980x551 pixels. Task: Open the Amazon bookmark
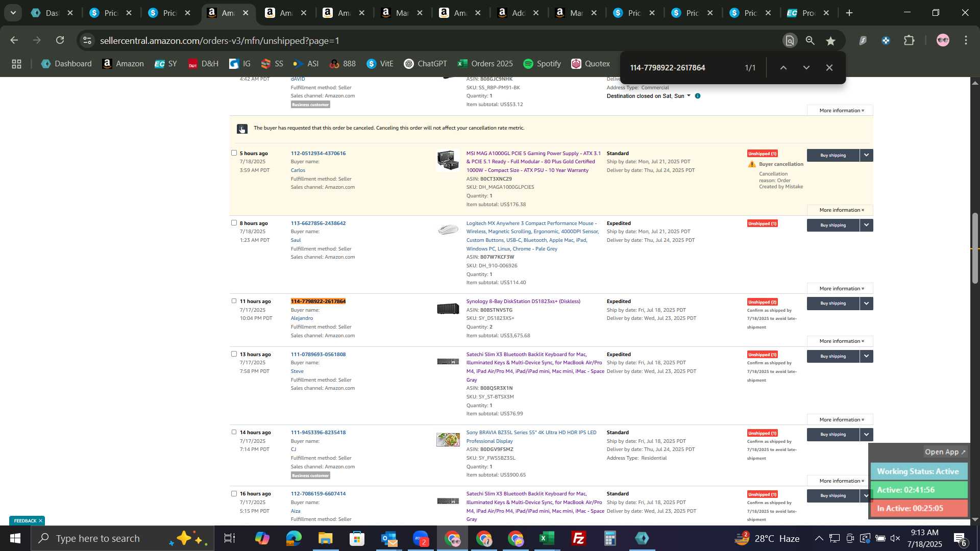[123, 64]
